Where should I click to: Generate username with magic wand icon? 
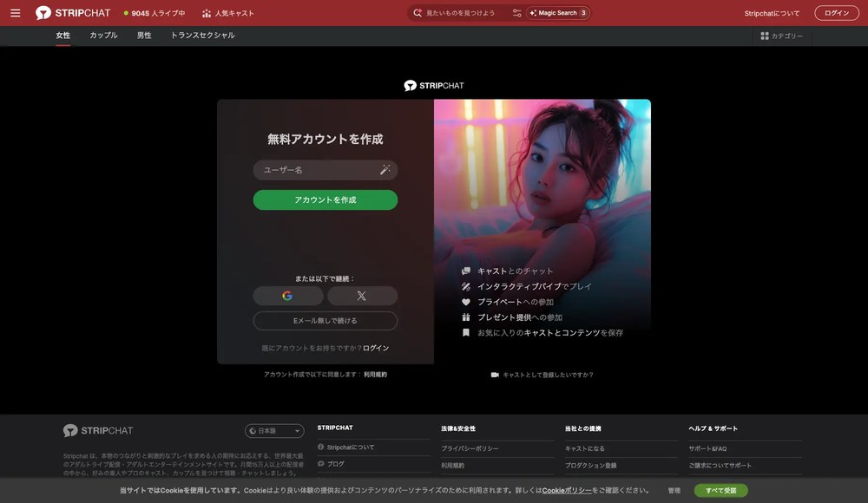385,170
